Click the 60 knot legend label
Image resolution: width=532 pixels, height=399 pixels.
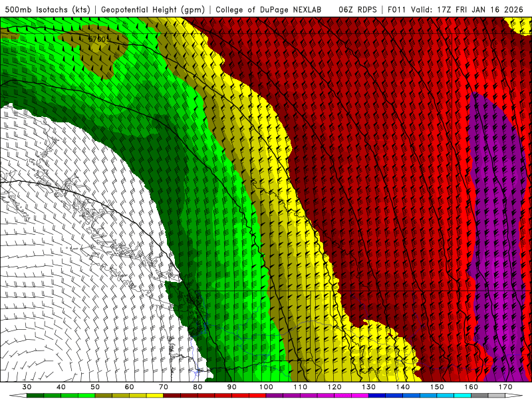point(129,387)
